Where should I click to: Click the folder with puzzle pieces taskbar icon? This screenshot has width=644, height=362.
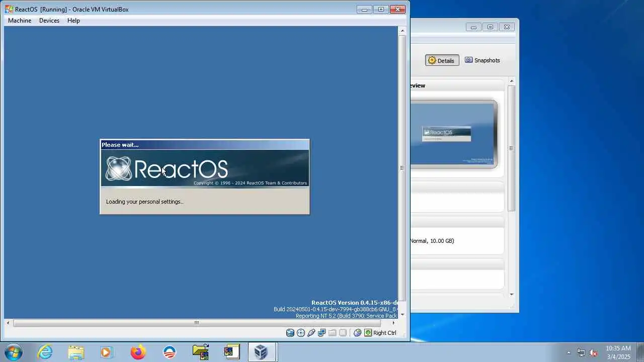201,352
